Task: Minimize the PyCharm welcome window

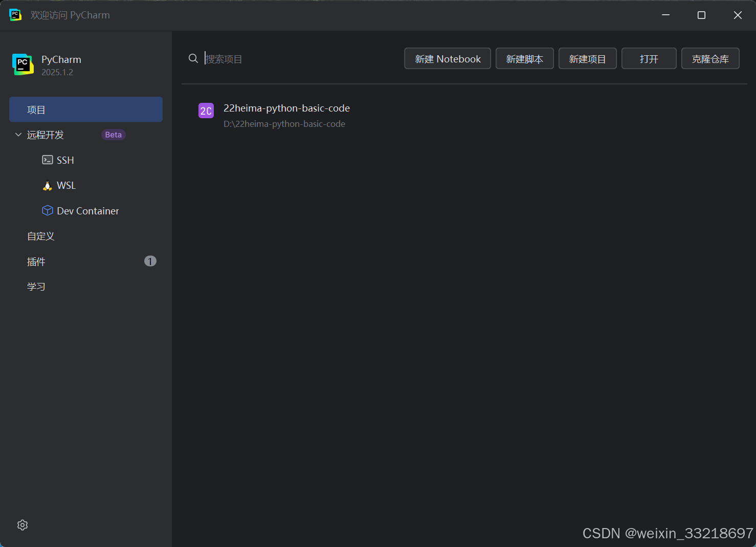Action: click(x=665, y=15)
